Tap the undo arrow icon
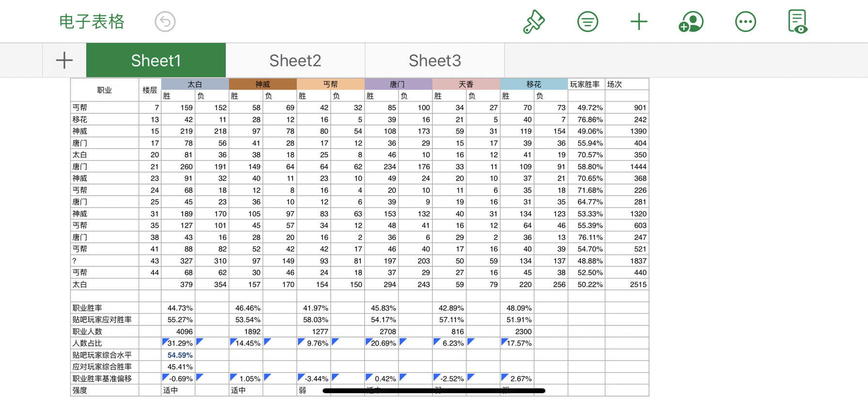Image resolution: width=868 pixels, height=401 pixels. click(x=165, y=22)
